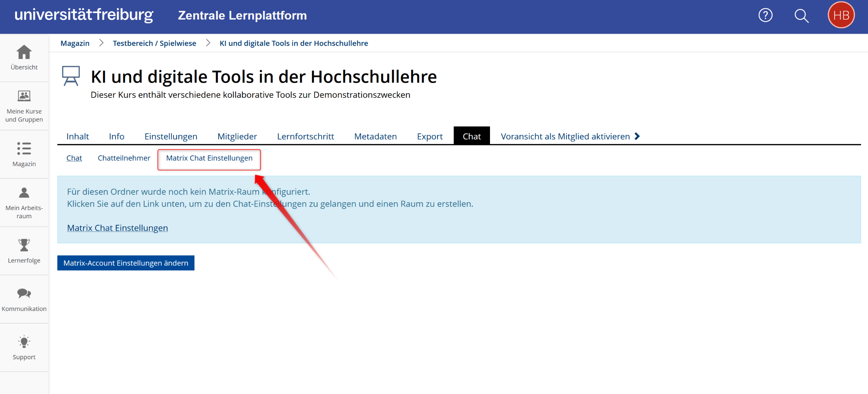This screenshot has width=868, height=394.
Task: Open the HB profile avatar menu
Action: 841,15
